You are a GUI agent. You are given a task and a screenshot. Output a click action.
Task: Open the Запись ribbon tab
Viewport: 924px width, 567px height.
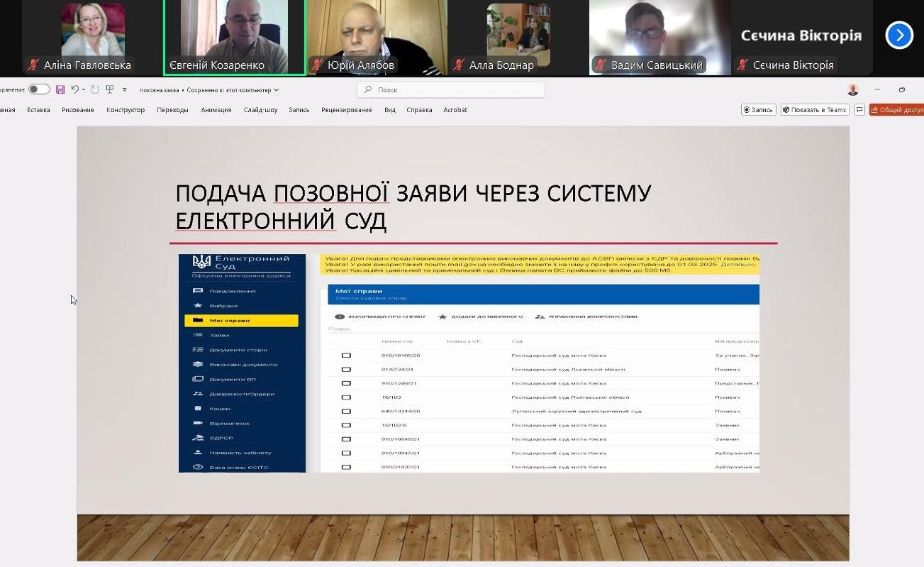tap(299, 110)
